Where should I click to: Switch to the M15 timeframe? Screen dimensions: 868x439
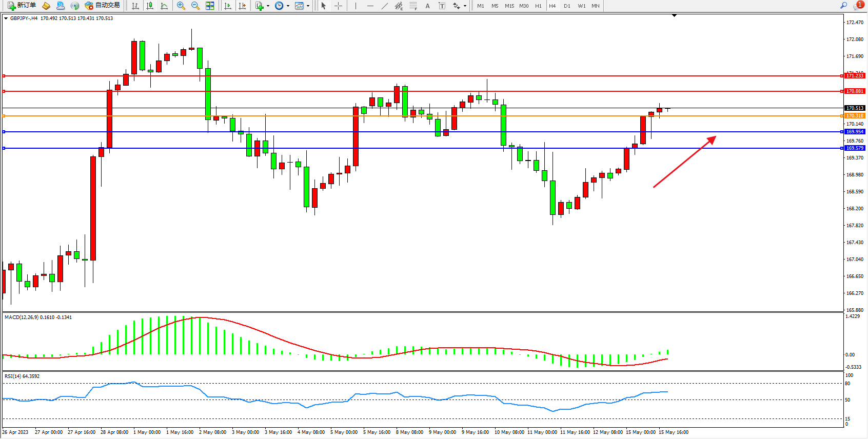pos(509,6)
